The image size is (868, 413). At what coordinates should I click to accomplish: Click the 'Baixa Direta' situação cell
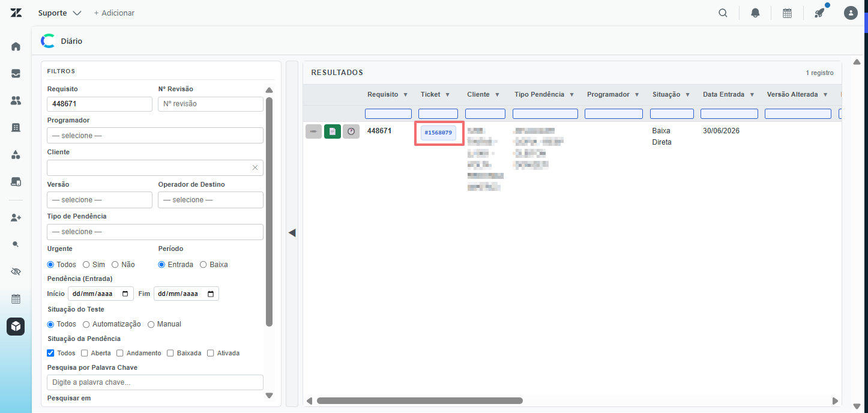point(662,136)
